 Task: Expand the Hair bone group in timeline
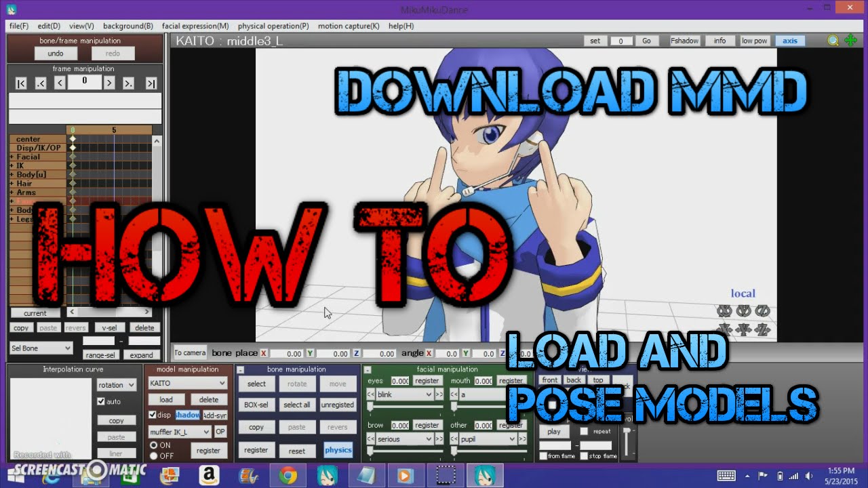point(12,183)
